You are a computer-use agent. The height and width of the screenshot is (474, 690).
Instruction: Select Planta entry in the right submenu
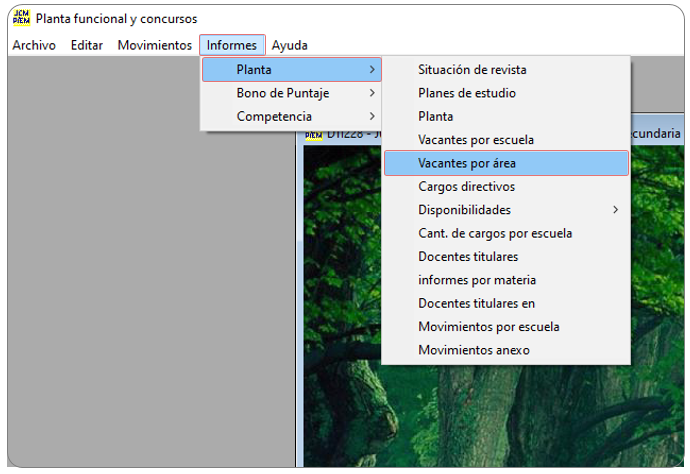506,116
